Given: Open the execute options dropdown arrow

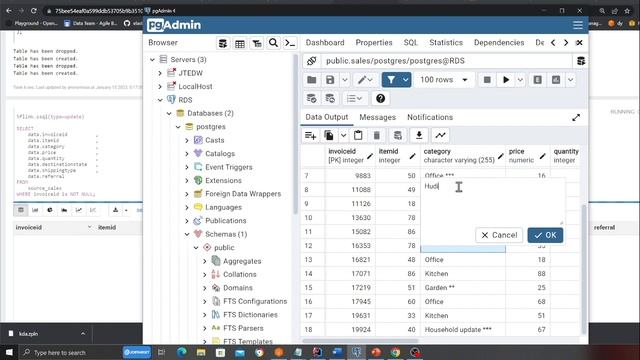Looking at the screenshot, I should point(520,80).
